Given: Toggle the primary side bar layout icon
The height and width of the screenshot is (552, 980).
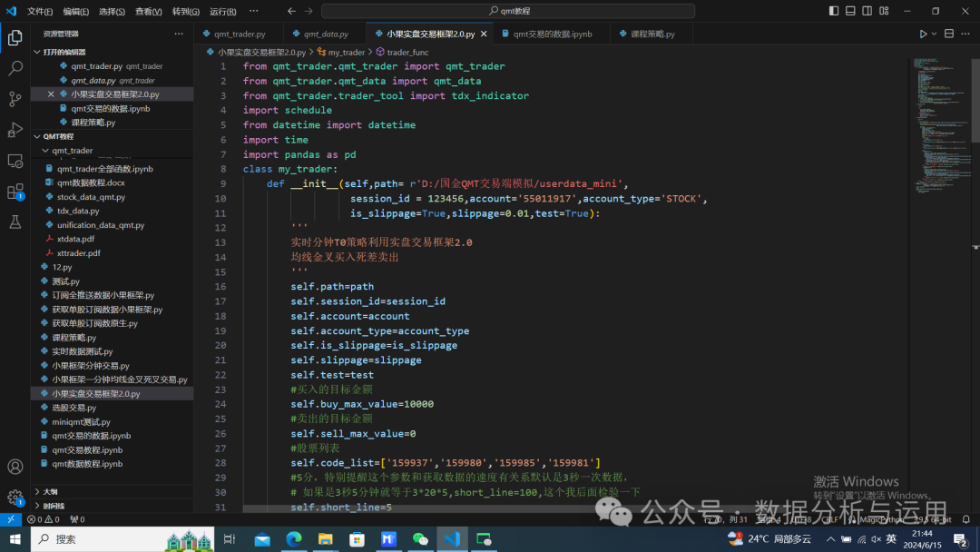Looking at the screenshot, I should (x=834, y=11).
